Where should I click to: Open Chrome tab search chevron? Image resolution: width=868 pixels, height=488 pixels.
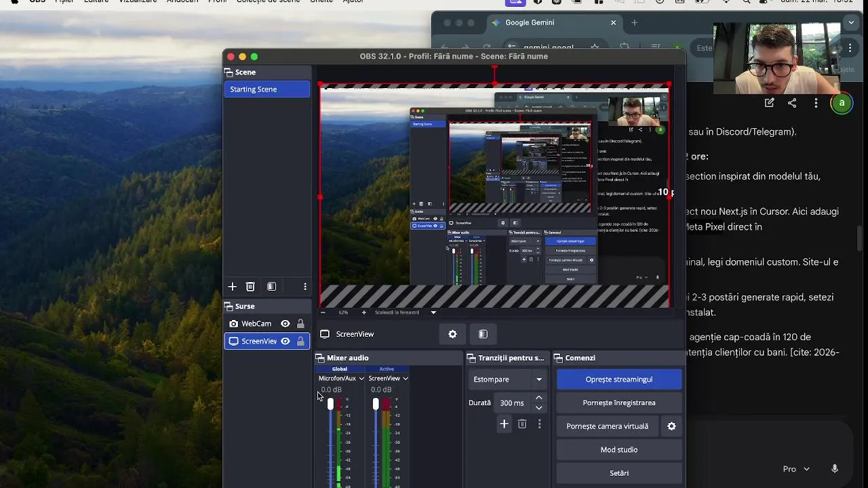click(x=851, y=22)
